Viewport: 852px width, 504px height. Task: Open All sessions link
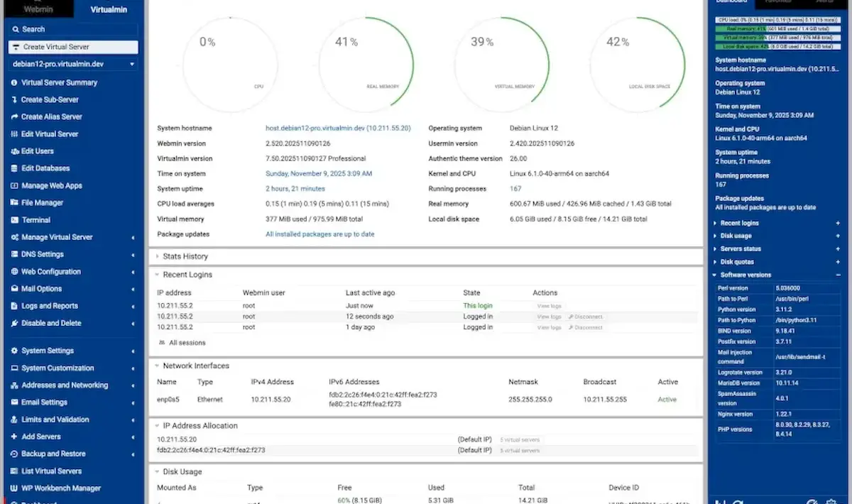coord(182,343)
